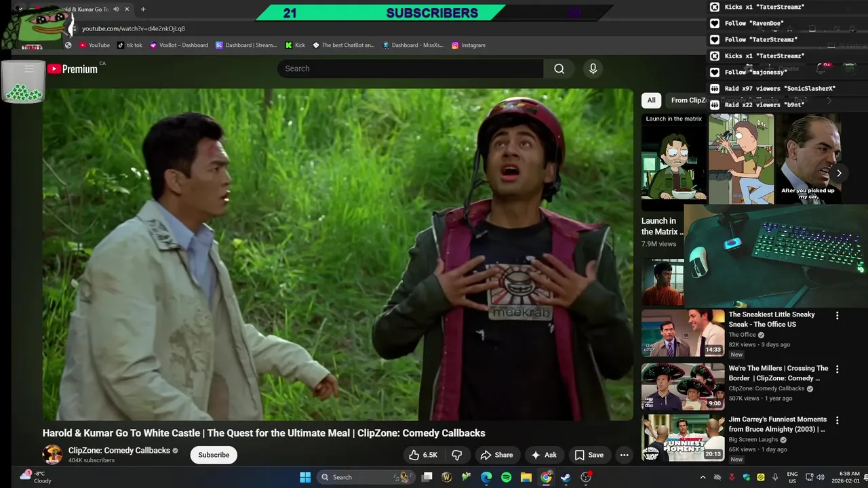This screenshot has height=488, width=868.
Task: Open Steam from taskbar
Action: click(x=566, y=477)
